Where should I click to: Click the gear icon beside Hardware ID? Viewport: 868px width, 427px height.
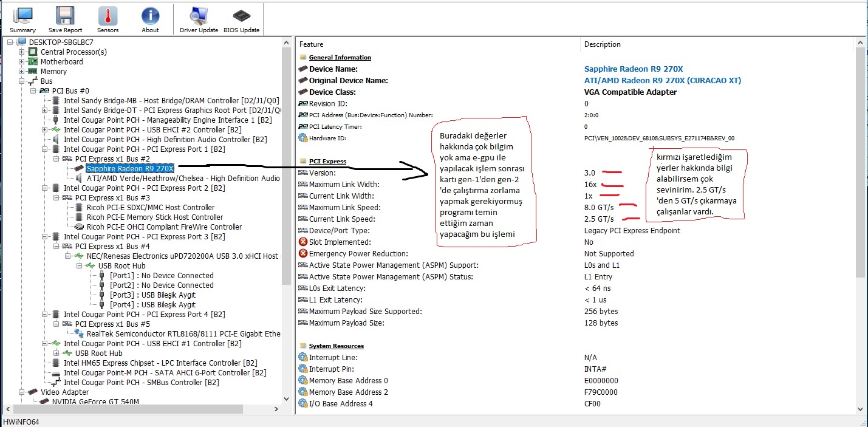pyautogui.click(x=303, y=138)
